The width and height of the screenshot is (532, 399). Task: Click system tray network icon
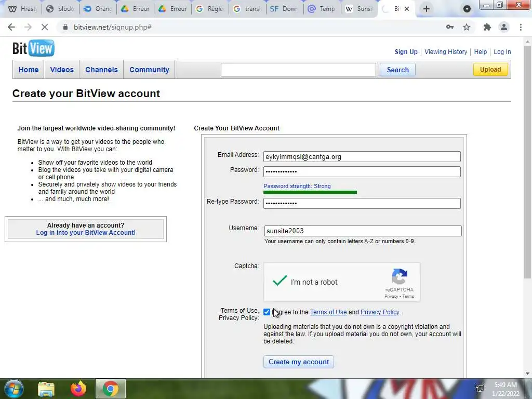pyautogui.click(x=480, y=389)
